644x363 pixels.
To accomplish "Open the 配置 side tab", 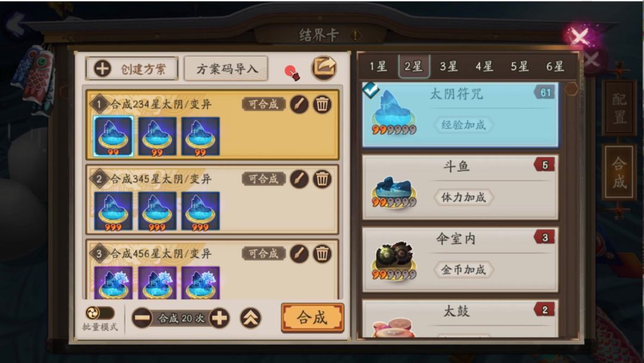I will (620, 109).
